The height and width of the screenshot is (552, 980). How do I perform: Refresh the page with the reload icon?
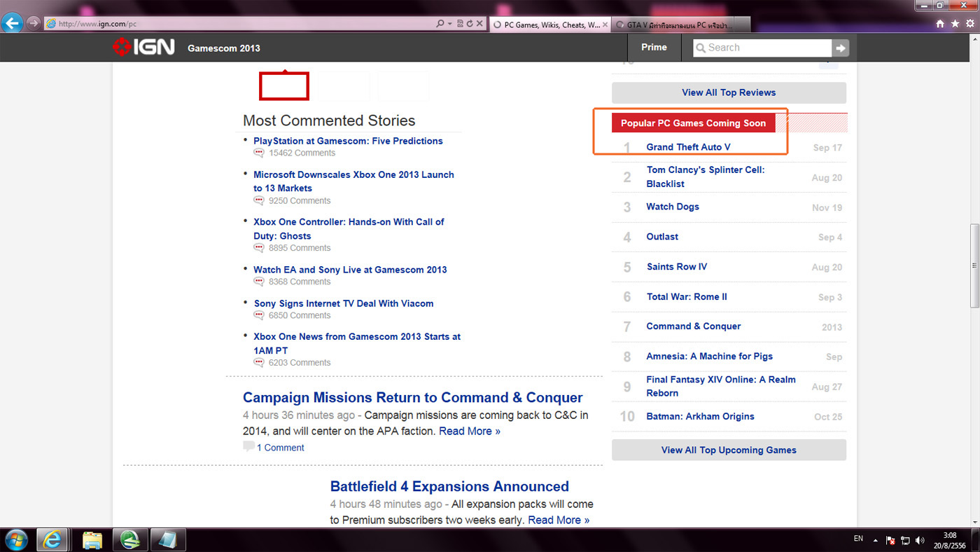pyautogui.click(x=470, y=24)
